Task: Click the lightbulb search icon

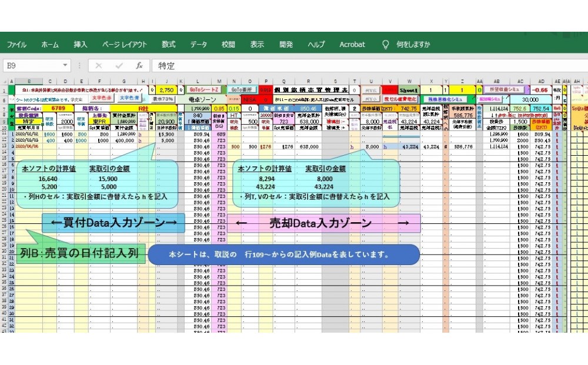Action: click(386, 45)
